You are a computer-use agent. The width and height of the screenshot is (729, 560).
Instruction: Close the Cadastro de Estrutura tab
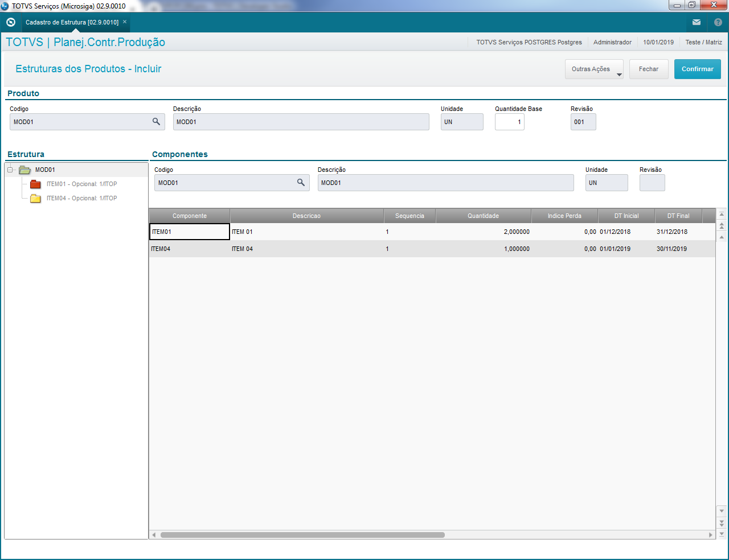[x=125, y=22]
